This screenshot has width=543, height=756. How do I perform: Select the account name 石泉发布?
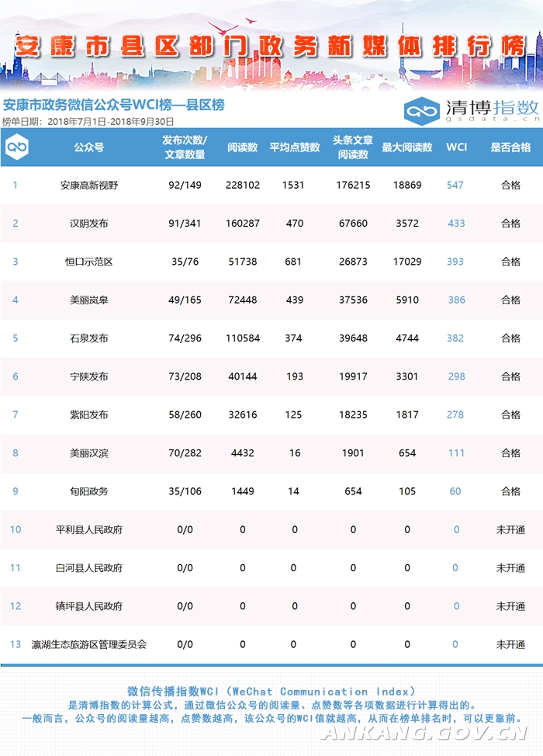pyautogui.click(x=88, y=338)
